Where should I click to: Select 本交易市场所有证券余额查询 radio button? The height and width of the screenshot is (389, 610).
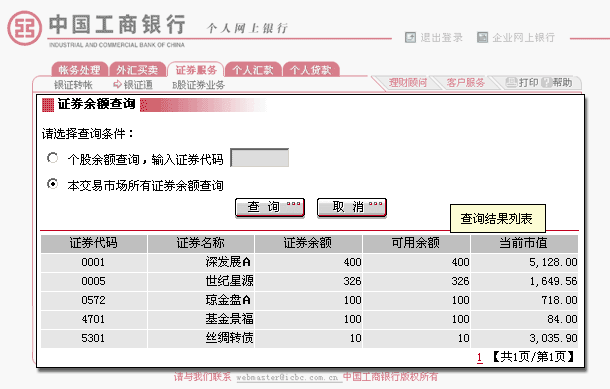pos(53,183)
